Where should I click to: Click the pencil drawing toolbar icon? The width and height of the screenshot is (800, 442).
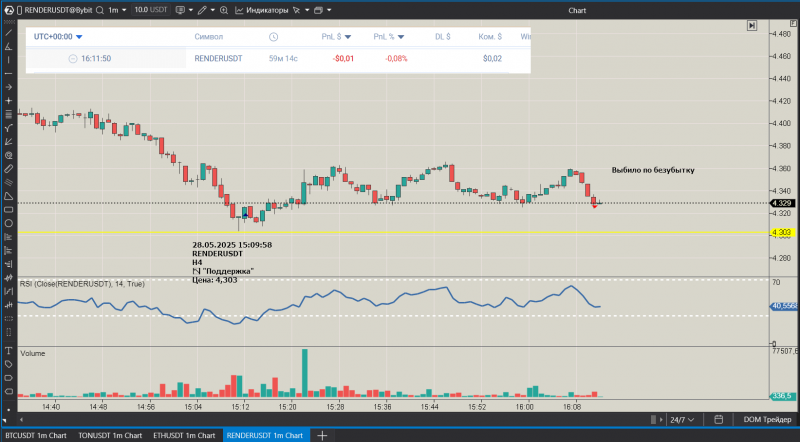203,10
